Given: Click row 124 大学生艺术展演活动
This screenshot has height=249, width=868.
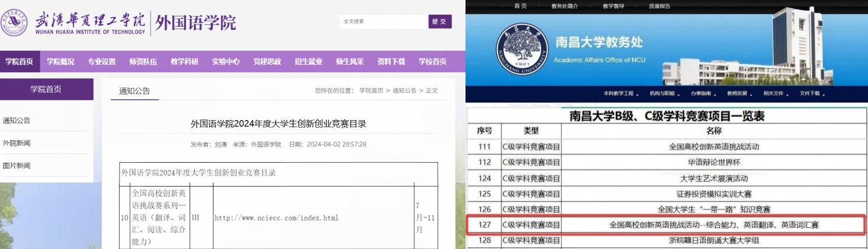Looking at the screenshot, I should coord(713,178).
